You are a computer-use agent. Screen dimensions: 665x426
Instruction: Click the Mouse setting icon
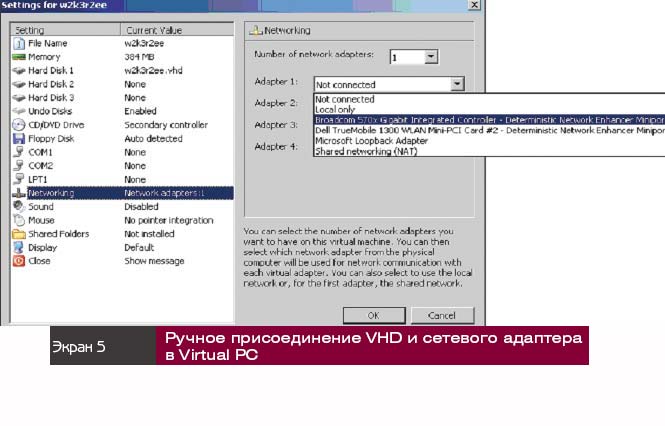click(x=19, y=220)
